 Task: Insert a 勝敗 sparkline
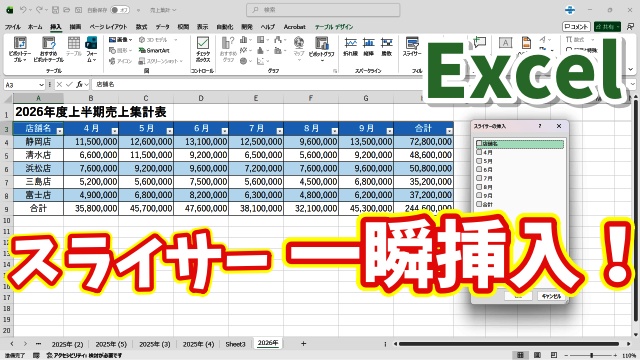coord(387,47)
